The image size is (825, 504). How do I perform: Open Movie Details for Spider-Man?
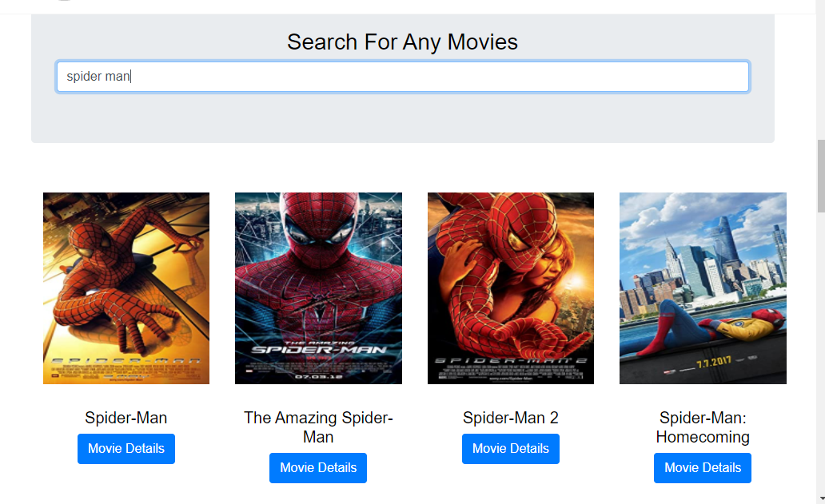coord(126,449)
